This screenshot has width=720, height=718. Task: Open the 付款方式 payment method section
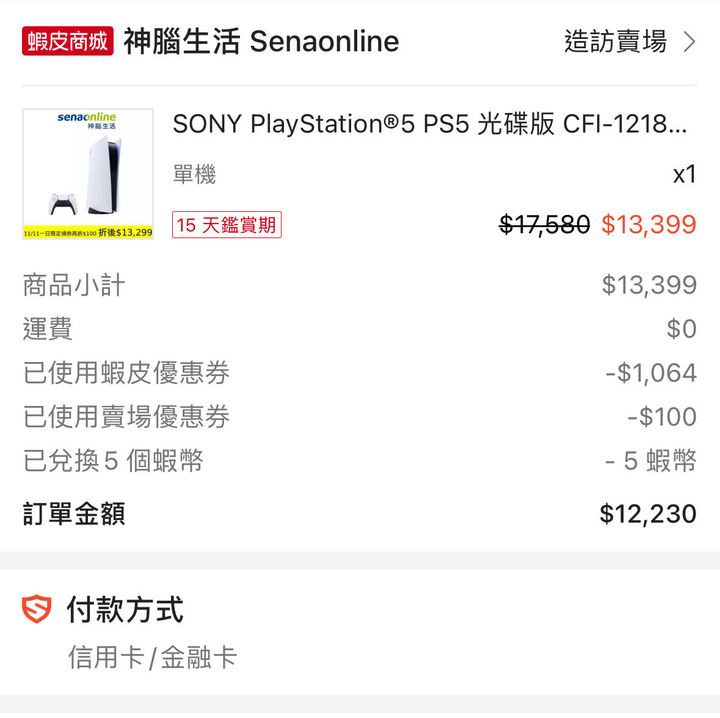coord(125,609)
